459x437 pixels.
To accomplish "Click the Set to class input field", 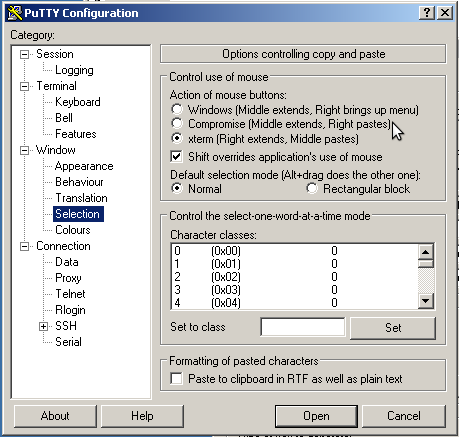I will pyautogui.click(x=303, y=327).
